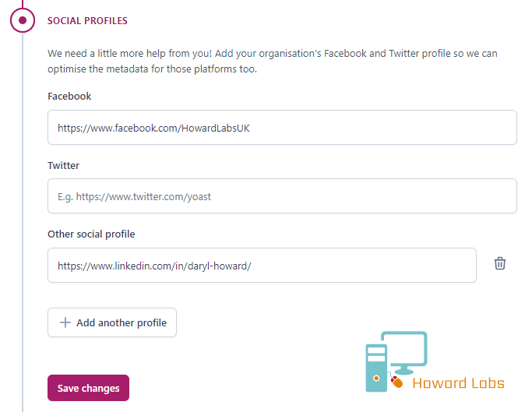
Task: Click the Facebook field label
Action: pos(69,97)
